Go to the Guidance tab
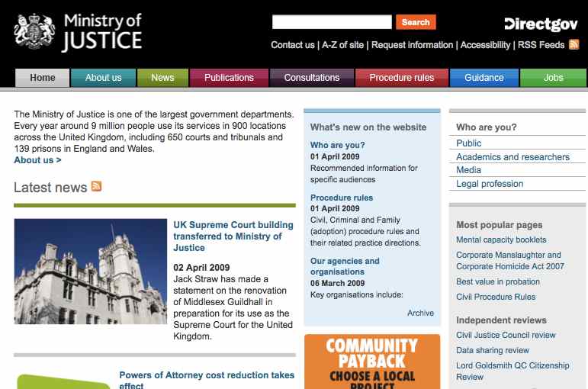Viewport: 588px width, 389px height. [484, 78]
